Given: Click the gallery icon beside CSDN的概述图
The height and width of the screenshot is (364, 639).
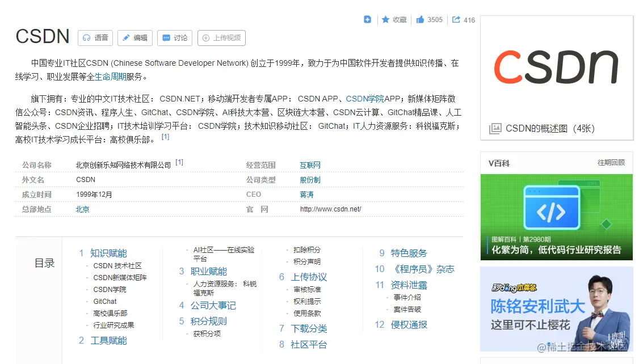Looking at the screenshot, I should (x=495, y=129).
